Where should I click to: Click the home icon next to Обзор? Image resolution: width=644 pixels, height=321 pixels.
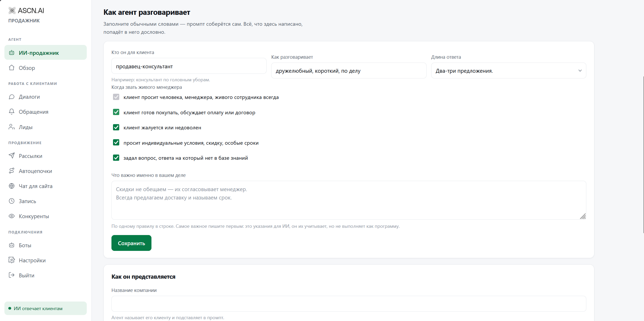tap(12, 68)
